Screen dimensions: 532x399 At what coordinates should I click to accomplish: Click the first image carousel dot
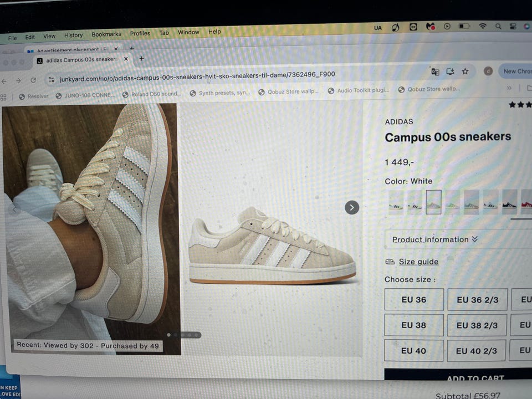(x=168, y=335)
